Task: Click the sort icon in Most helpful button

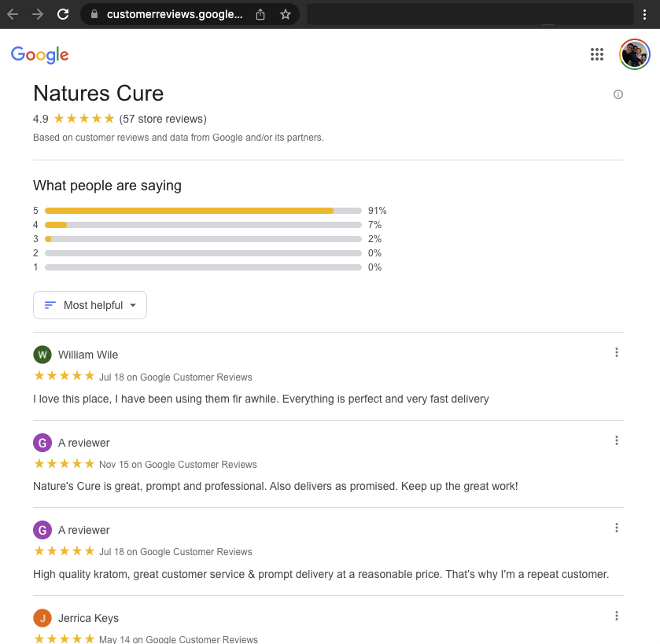Action: [x=49, y=305]
